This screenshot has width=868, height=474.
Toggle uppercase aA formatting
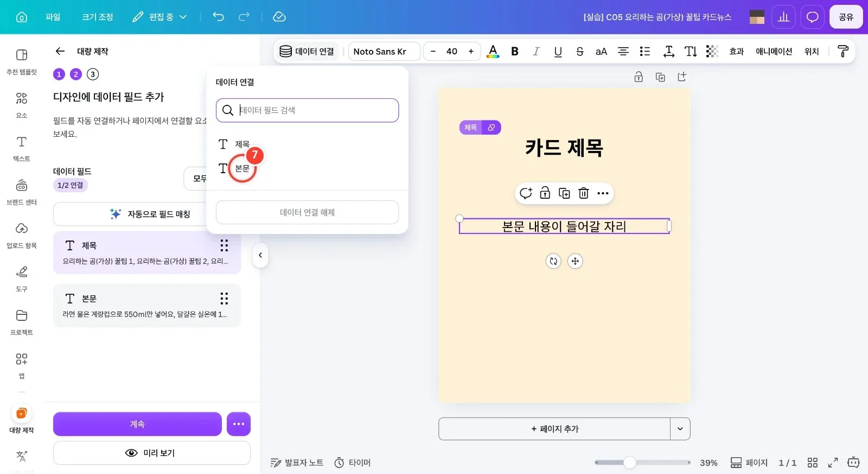pos(601,52)
